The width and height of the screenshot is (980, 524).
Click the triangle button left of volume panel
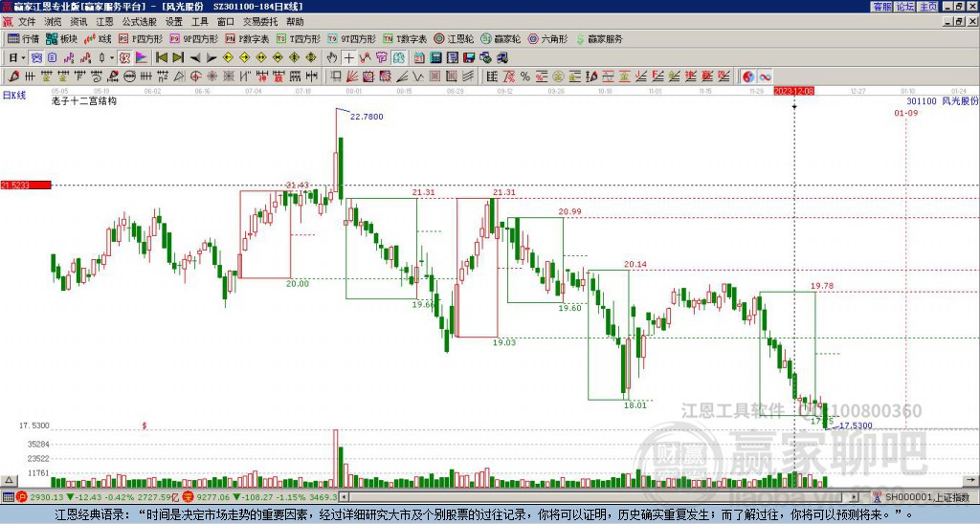pyautogui.click(x=8, y=480)
